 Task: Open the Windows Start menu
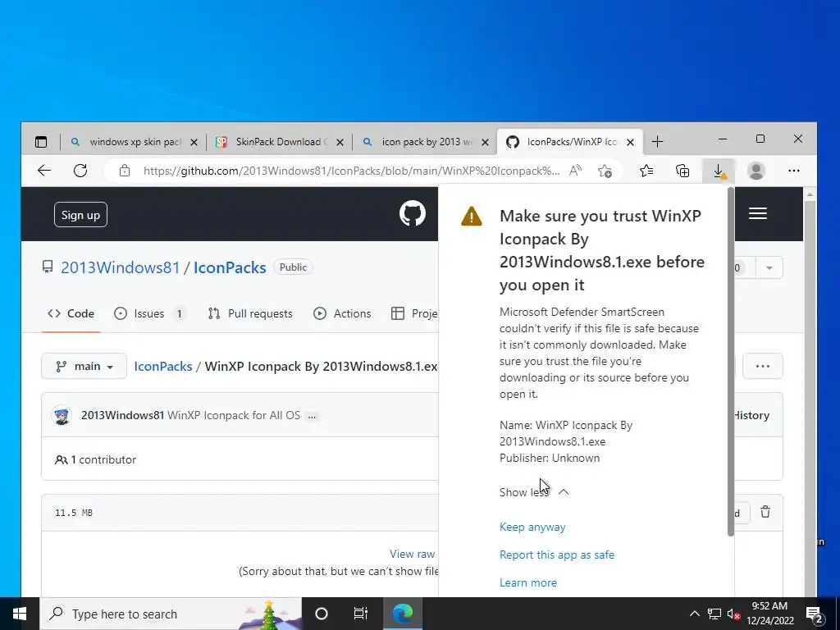[x=20, y=614]
